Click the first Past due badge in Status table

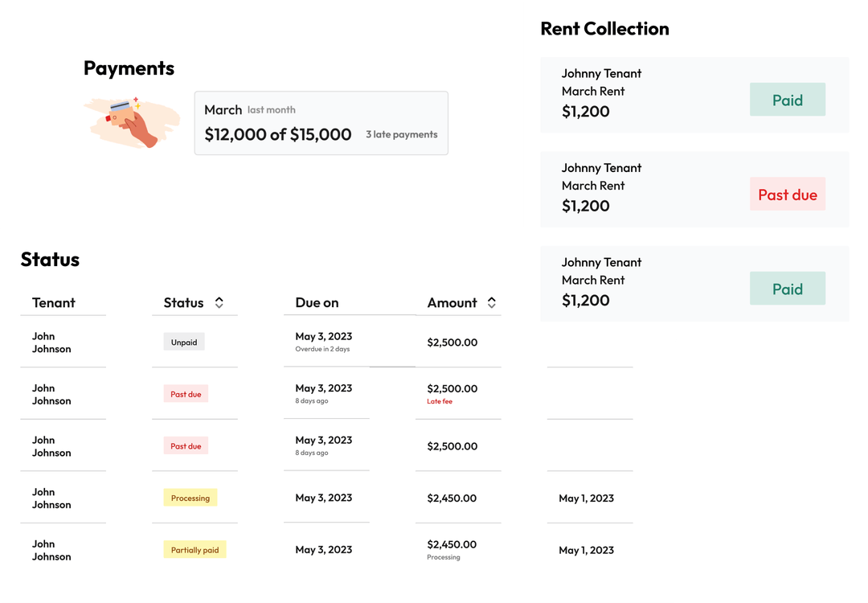click(186, 393)
